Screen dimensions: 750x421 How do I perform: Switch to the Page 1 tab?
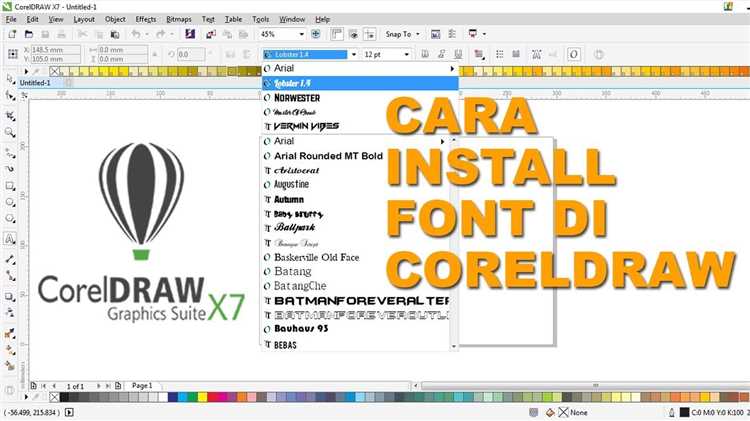(x=143, y=385)
